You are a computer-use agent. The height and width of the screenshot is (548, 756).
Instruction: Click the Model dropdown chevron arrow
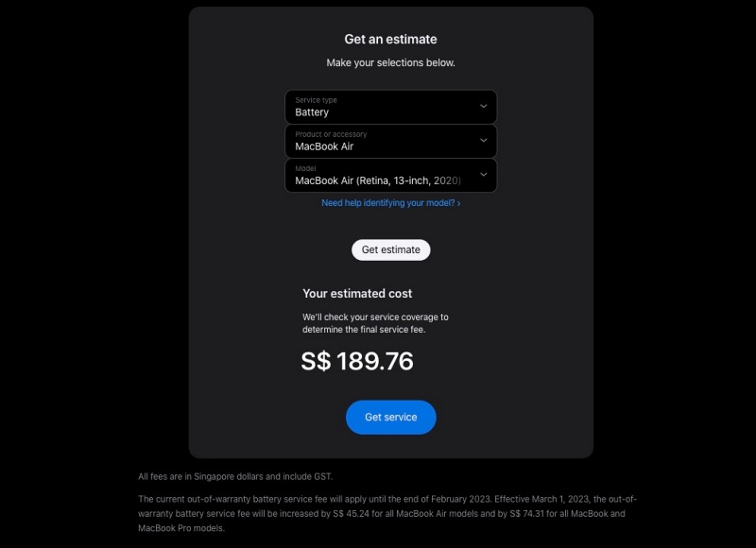point(483,174)
